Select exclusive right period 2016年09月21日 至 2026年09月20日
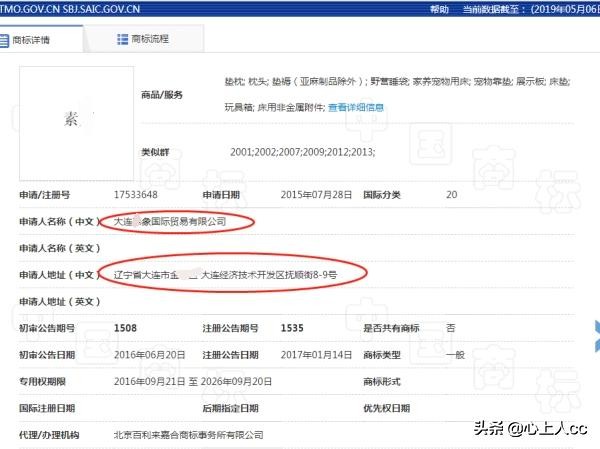The height and width of the screenshot is (449, 600). point(193,382)
